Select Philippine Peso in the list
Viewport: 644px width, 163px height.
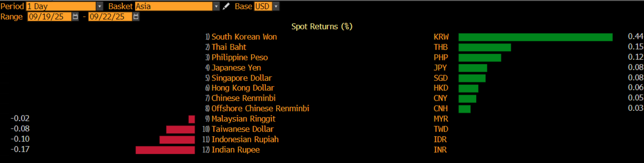tap(239, 57)
